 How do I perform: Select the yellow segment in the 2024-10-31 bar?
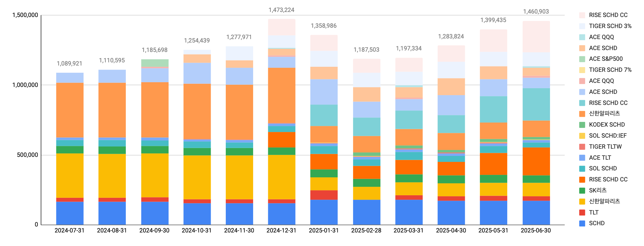pos(197,177)
